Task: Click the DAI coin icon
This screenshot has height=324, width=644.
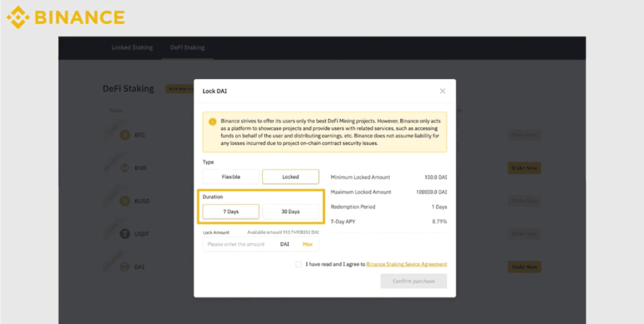Action: pos(124,267)
